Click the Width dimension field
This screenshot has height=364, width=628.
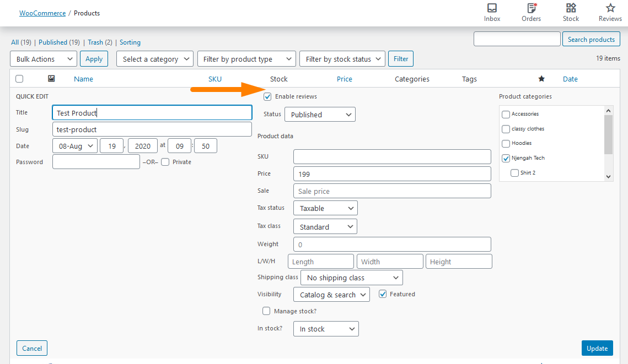[390, 261]
